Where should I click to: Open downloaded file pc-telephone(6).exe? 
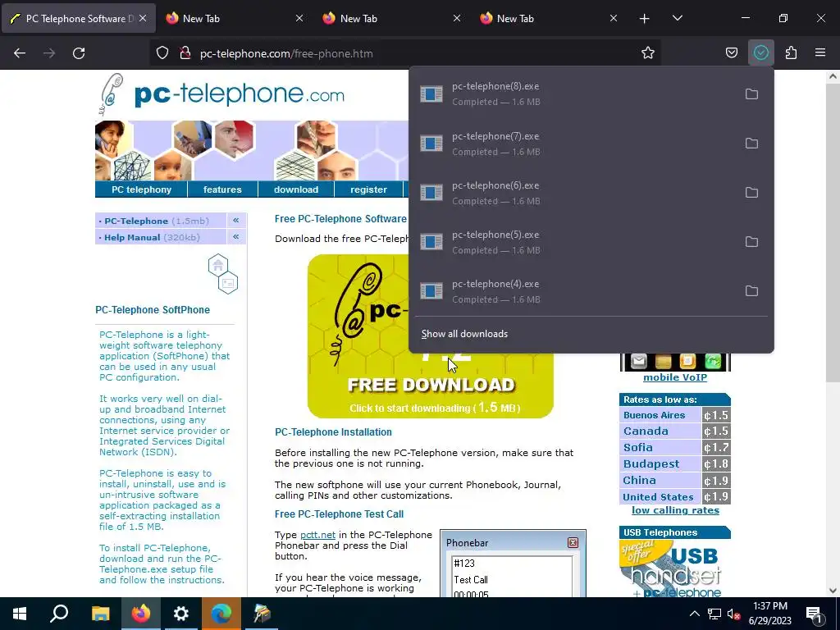(573, 193)
